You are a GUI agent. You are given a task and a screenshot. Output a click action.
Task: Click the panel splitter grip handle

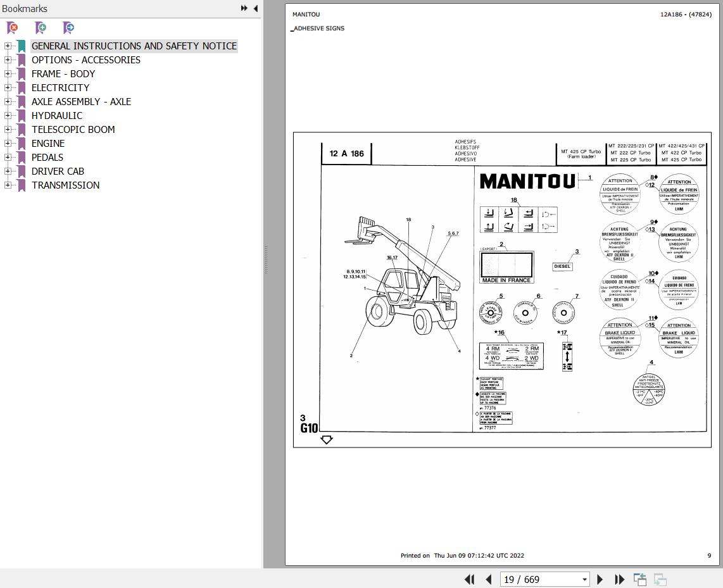(x=266, y=260)
